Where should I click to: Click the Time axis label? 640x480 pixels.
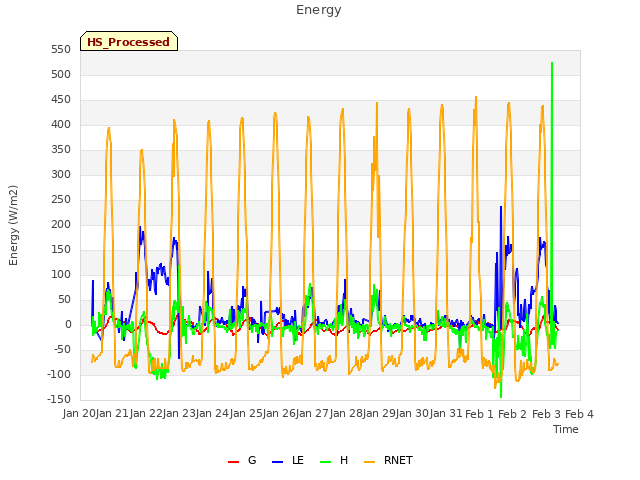click(x=566, y=429)
